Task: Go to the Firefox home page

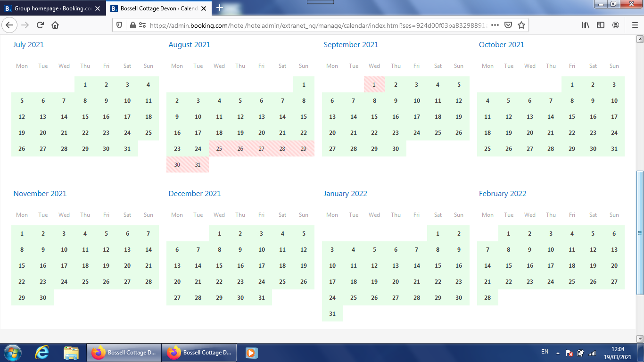Action: coord(55,25)
